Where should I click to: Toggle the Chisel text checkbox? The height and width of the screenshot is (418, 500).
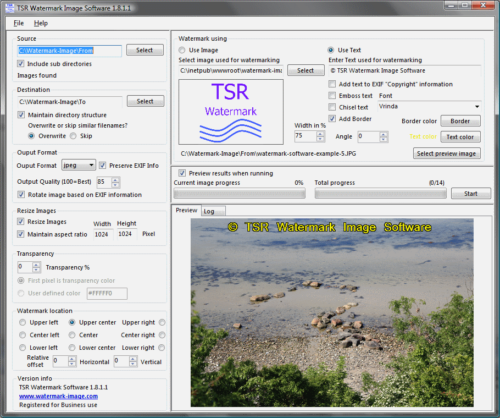click(332, 107)
